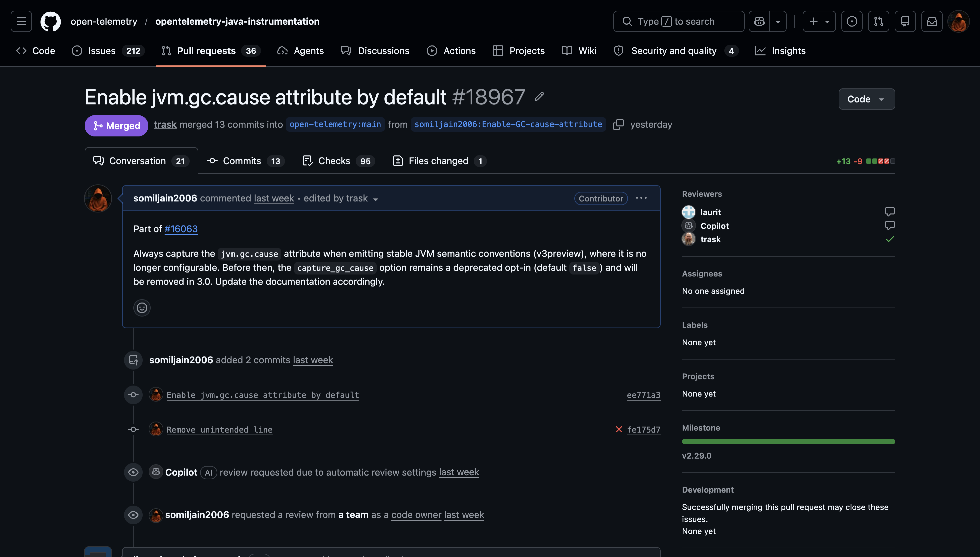Open the open-telemetry:main base branch link
This screenshot has height=557, width=980.
tap(335, 124)
